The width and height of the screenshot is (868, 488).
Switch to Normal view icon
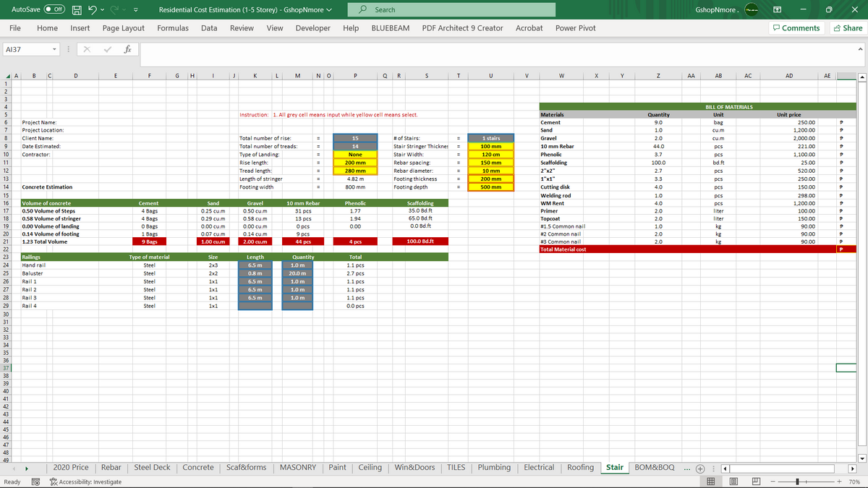click(x=712, y=481)
